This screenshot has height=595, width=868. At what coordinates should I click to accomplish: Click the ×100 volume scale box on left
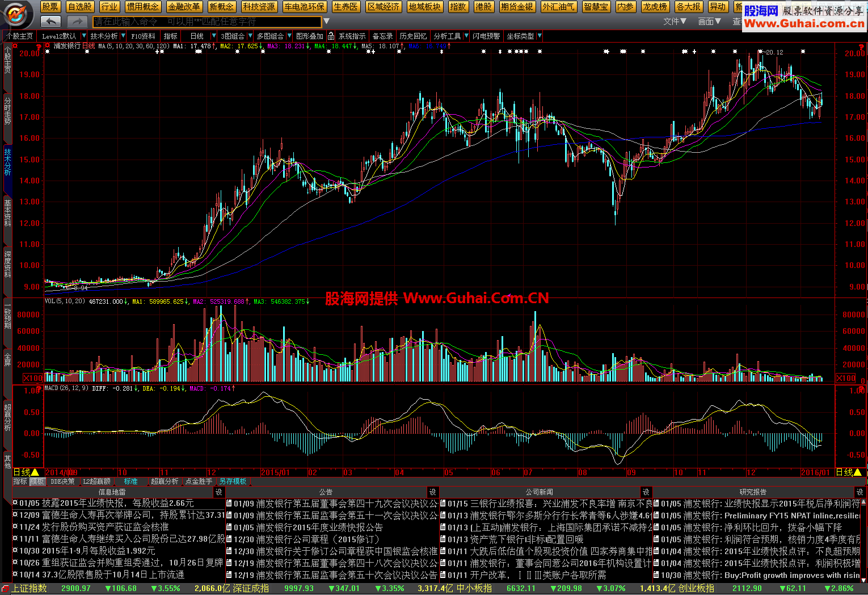tap(33, 378)
